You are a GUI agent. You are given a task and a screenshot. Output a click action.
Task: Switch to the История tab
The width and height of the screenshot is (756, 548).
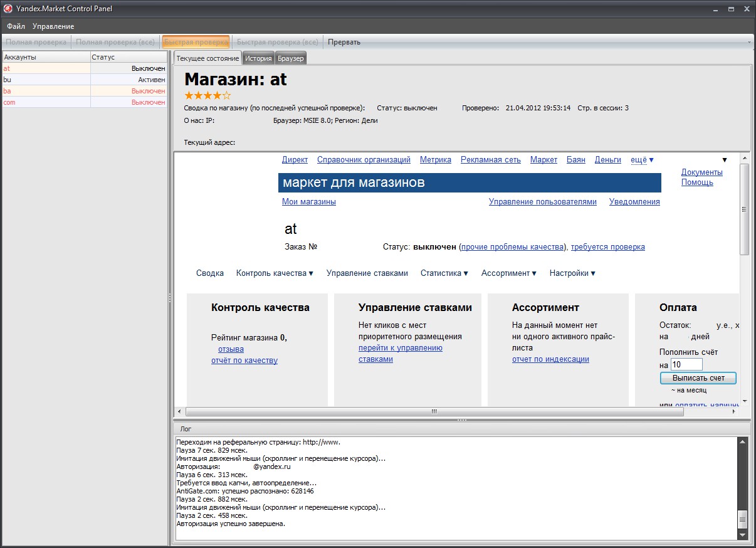pos(258,58)
